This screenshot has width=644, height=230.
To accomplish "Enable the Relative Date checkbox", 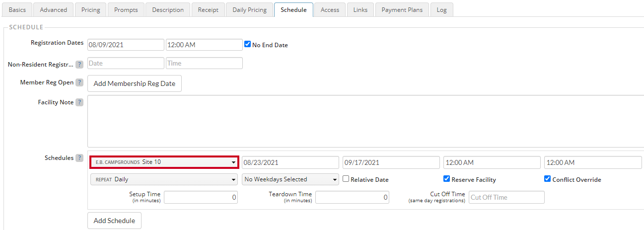I will click(346, 179).
